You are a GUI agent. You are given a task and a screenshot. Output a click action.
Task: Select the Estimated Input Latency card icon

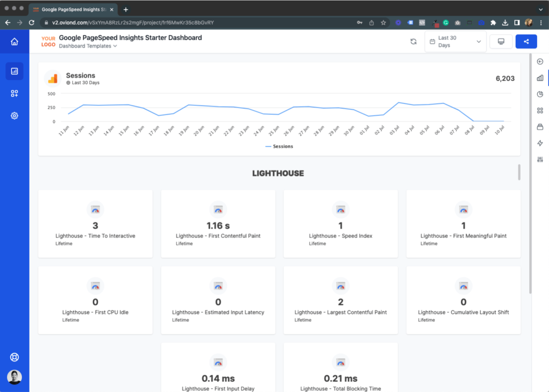[x=218, y=285]
